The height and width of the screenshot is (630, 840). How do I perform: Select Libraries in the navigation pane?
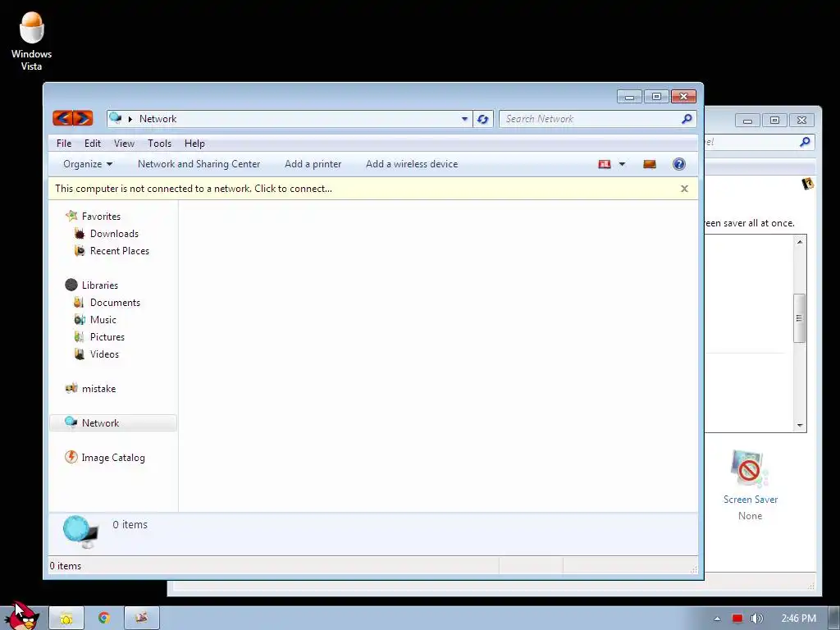[x=99, y=285]
